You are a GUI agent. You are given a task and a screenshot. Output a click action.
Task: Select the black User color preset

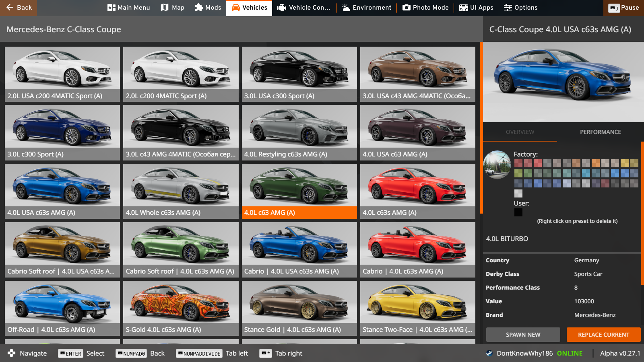(518, 212)
